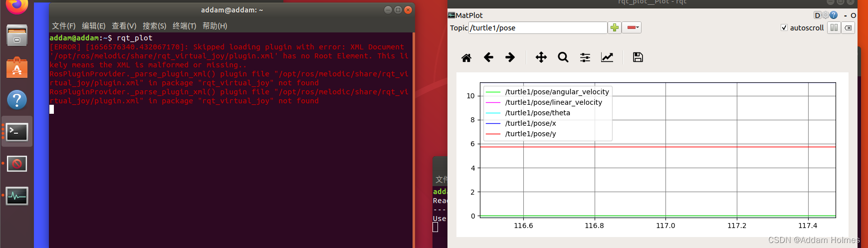868x248 pixels.
Task: Open the 查看(V) menu in terminal
Action: pos(124,26)
